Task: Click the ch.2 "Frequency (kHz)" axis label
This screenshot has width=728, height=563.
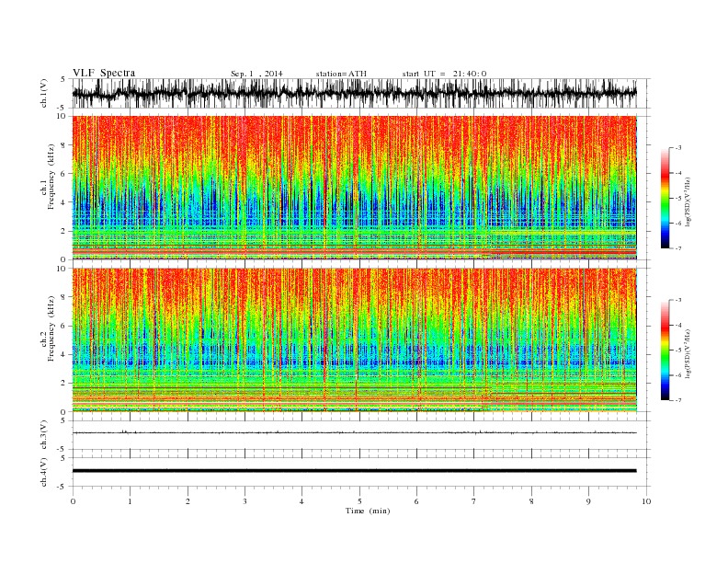Action: tap(51, 328)
